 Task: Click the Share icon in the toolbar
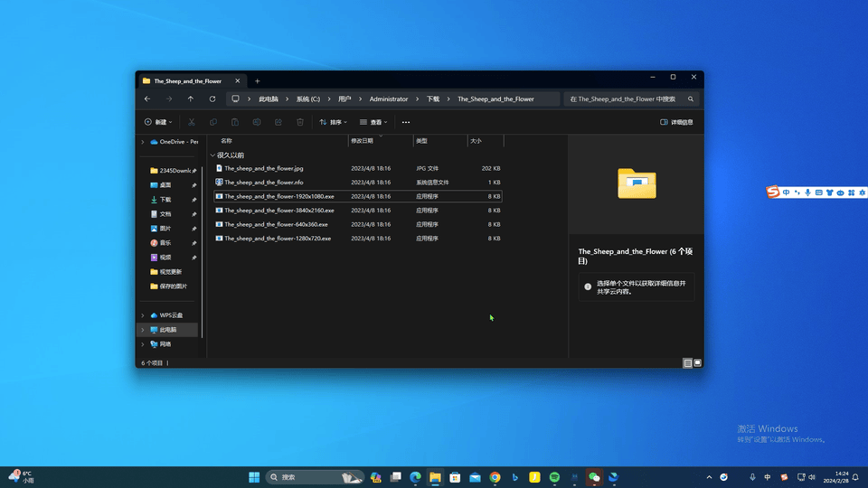(x=278, y=122)
